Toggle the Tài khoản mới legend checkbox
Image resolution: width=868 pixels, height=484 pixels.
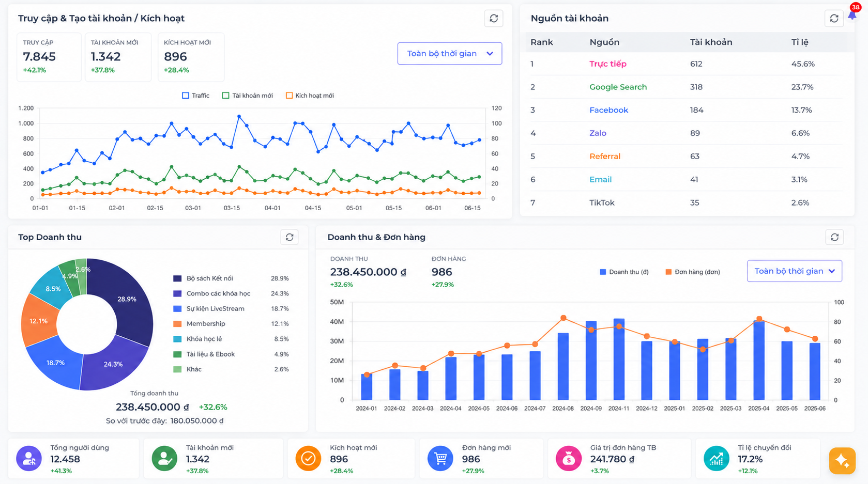click(x=225, y=96)
